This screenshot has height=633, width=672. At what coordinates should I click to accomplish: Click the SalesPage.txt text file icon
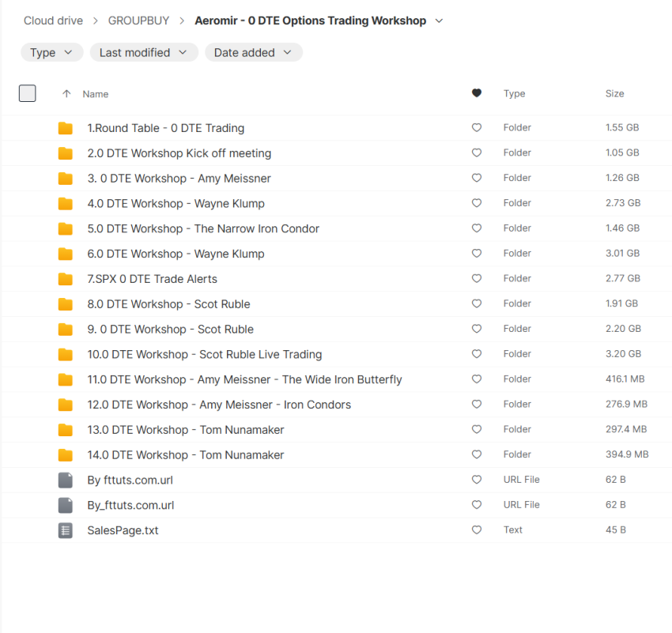click(x=66, y=530)
